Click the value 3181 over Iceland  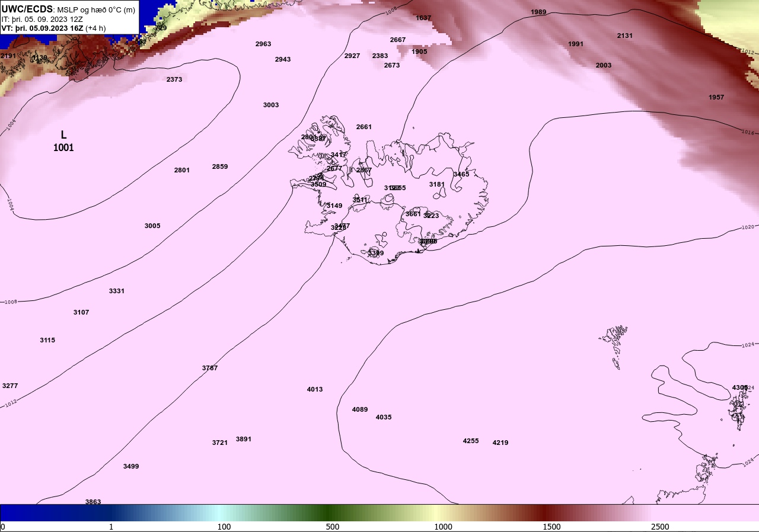437,184
